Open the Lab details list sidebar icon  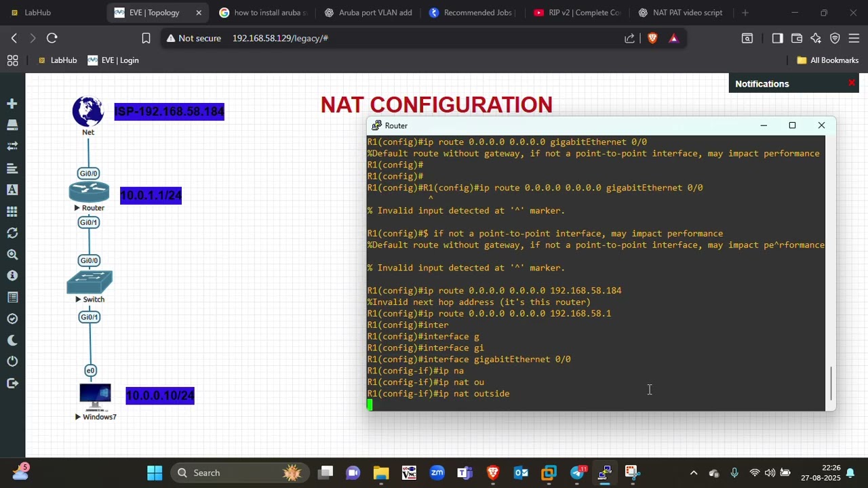12,298
